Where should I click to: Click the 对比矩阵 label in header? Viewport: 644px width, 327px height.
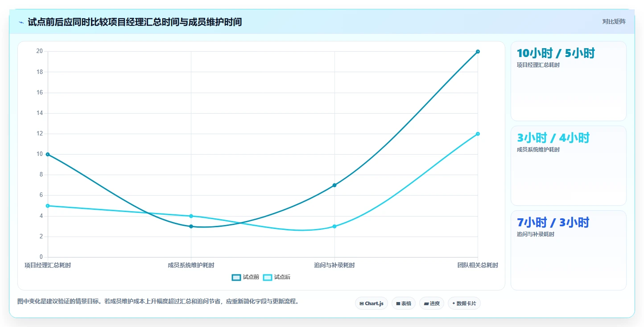[614, 22]
